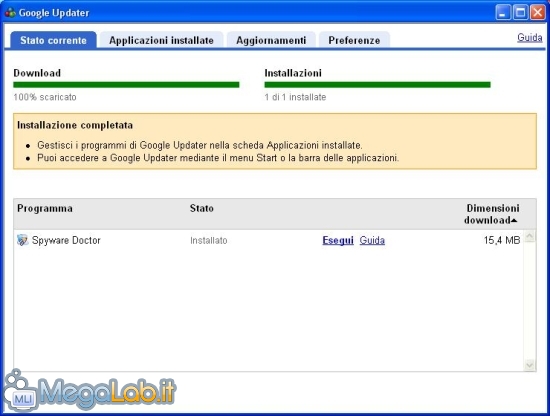550x416 pixels.
Task: Sort by Dimensioni download column header
Action: (491, 214)
